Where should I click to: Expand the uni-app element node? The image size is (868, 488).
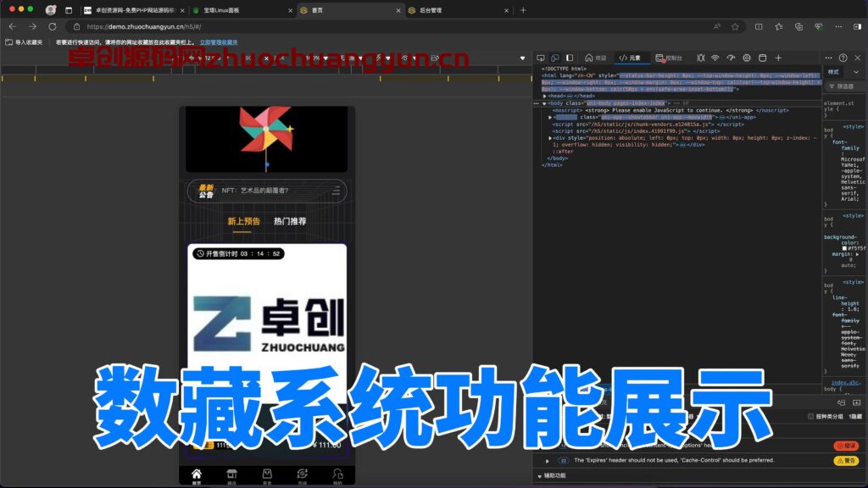(550, 117)
